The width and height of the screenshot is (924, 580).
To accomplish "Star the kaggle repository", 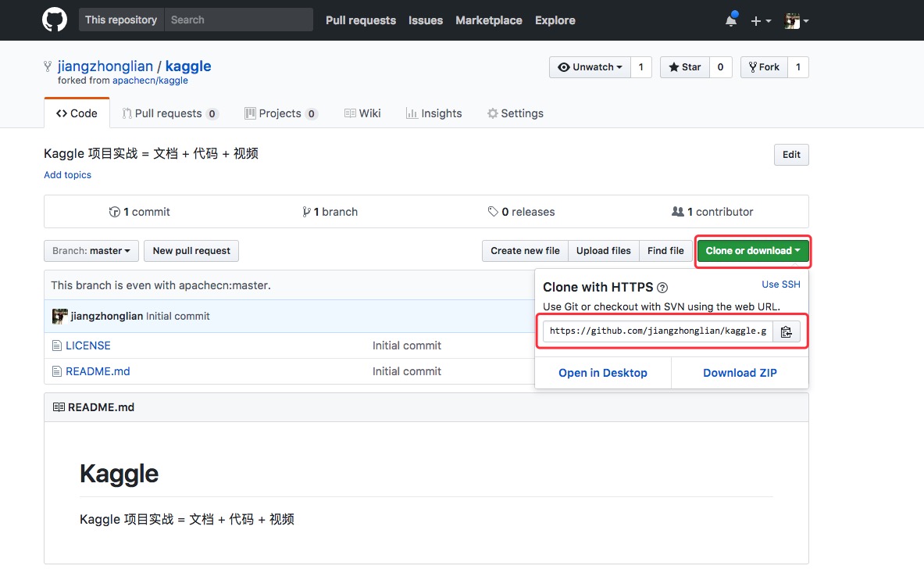I will (x=684, y=67).
